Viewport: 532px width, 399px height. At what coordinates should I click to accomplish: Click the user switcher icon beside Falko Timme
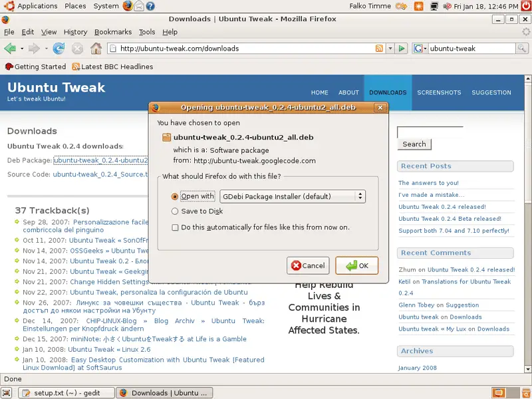point(401,6)
